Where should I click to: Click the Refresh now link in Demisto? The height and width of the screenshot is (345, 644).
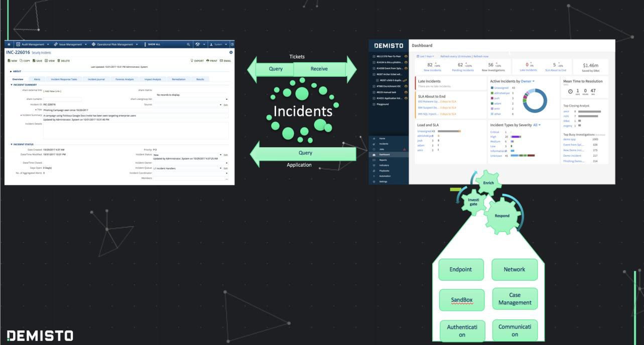pyautogui.click(x=480, y=56)
